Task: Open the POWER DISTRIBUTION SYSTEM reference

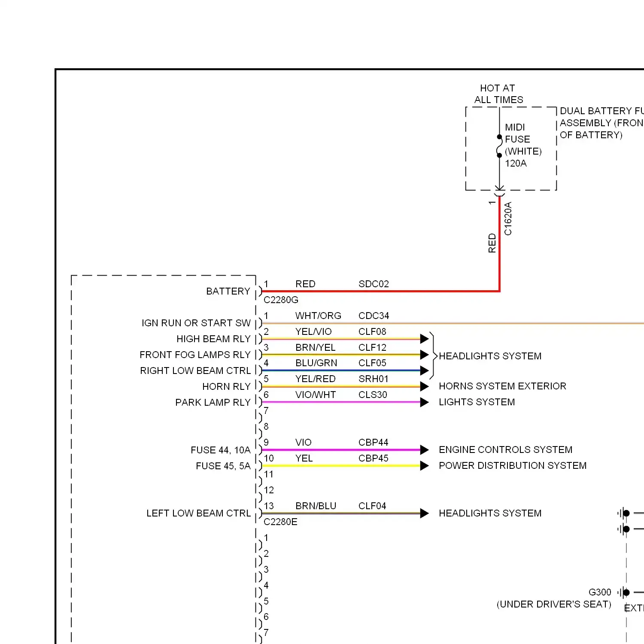Action: 513,465
